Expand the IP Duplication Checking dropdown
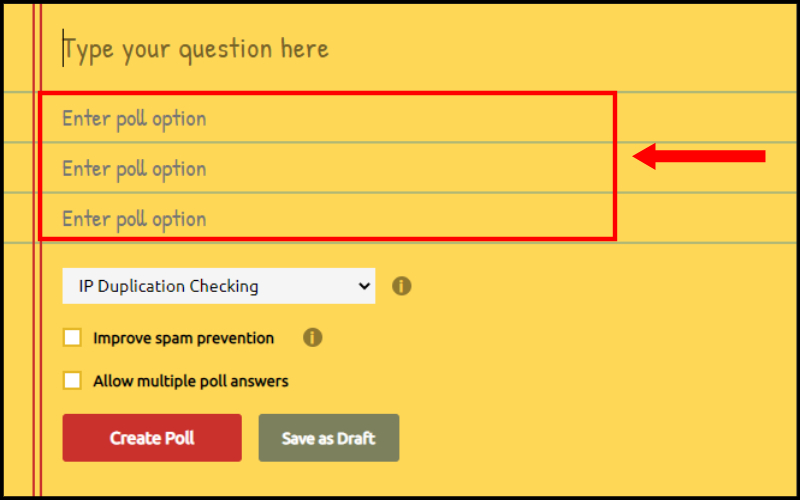Viewport: 800px width, 500px height. click(x=218, y=286)
